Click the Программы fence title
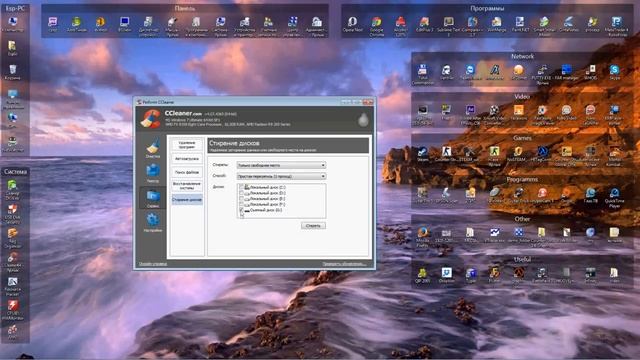The image size is (640, 360). 487,8
